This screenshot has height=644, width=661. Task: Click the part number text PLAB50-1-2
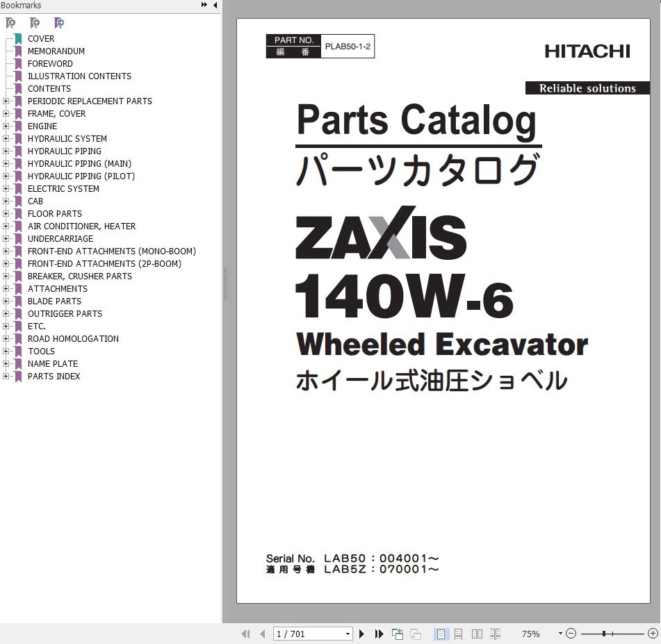coord(348,47)
